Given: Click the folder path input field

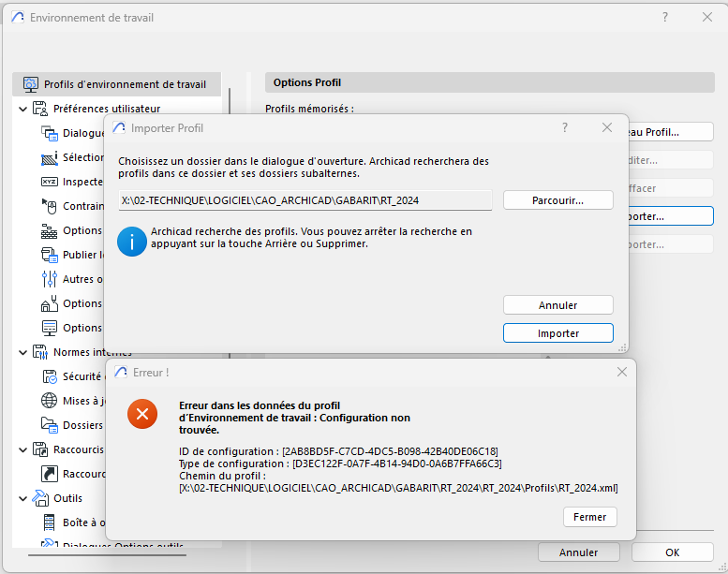Looking at the screenshot, I should click(x=305, y=200).
